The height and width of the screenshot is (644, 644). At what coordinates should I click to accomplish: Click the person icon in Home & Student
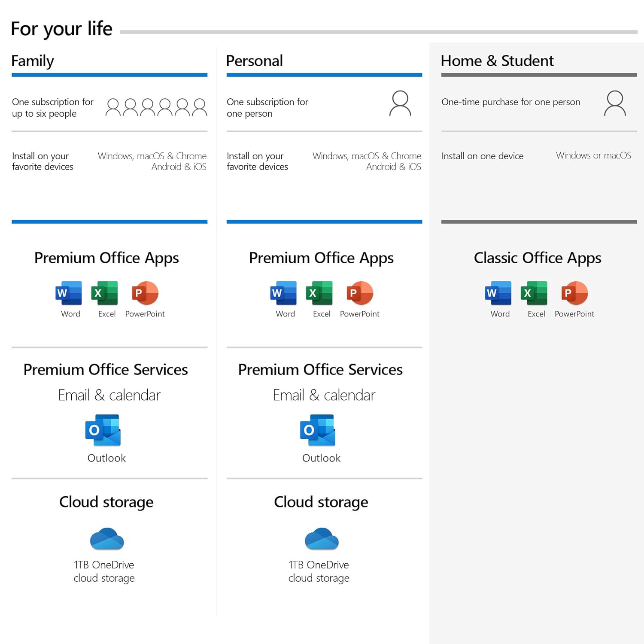(x=615, y=103)
